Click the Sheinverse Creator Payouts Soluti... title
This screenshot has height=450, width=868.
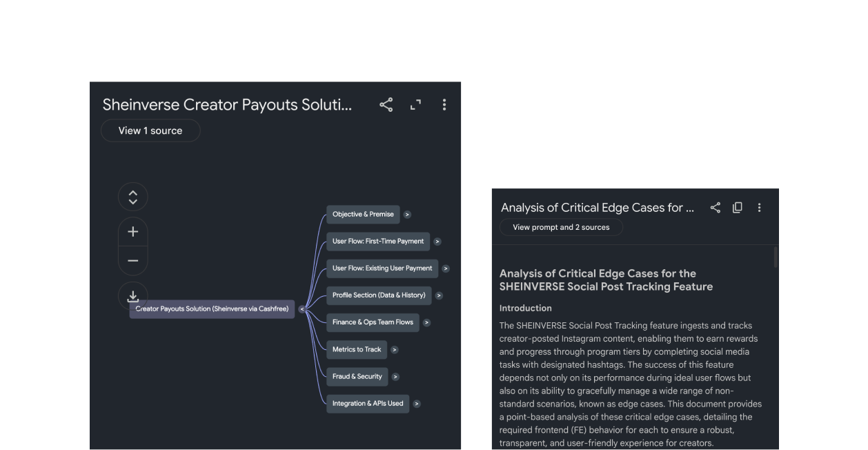[227, 105]
